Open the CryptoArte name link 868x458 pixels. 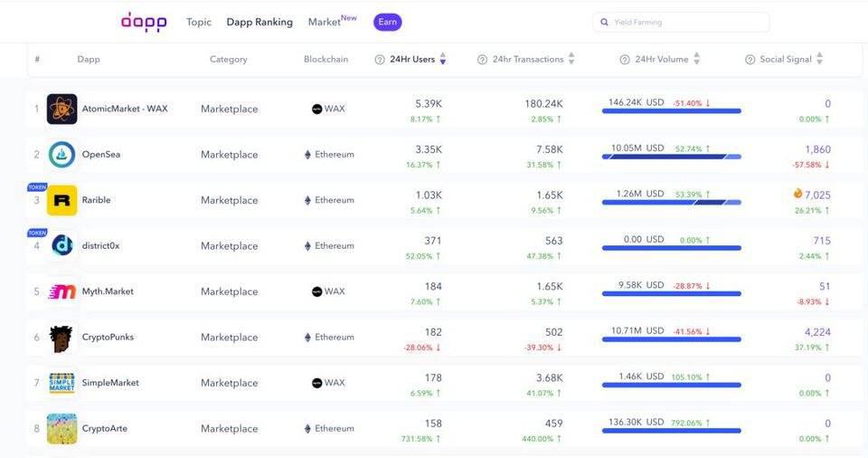point(104,428)
